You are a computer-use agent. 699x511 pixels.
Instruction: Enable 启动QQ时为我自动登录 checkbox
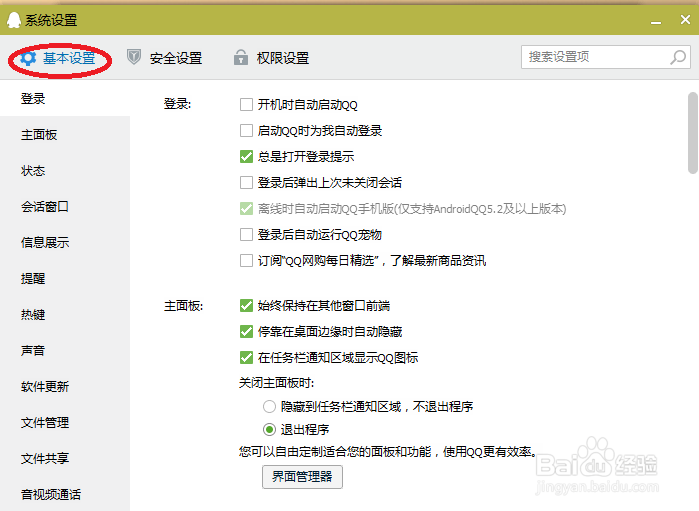pos(247,131)
